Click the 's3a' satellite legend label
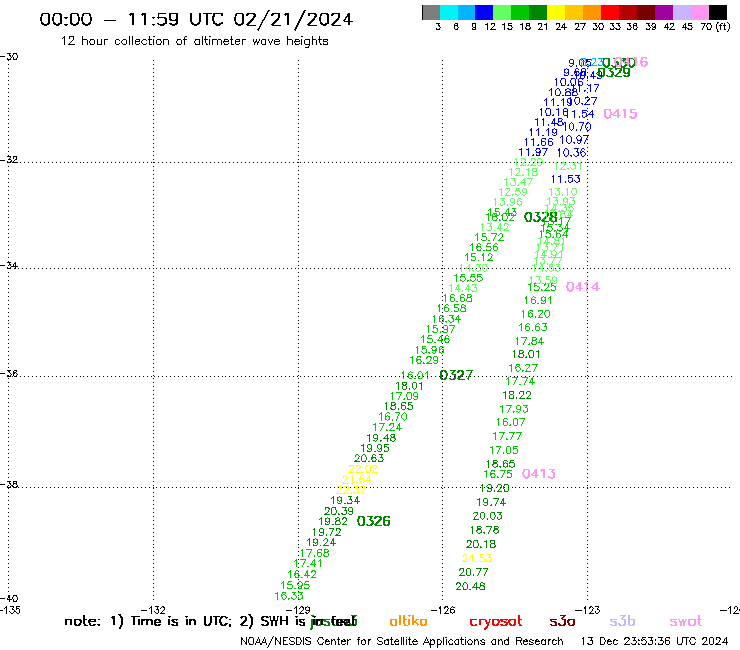This screenshot has width=740, height=650. pos(562,621)
